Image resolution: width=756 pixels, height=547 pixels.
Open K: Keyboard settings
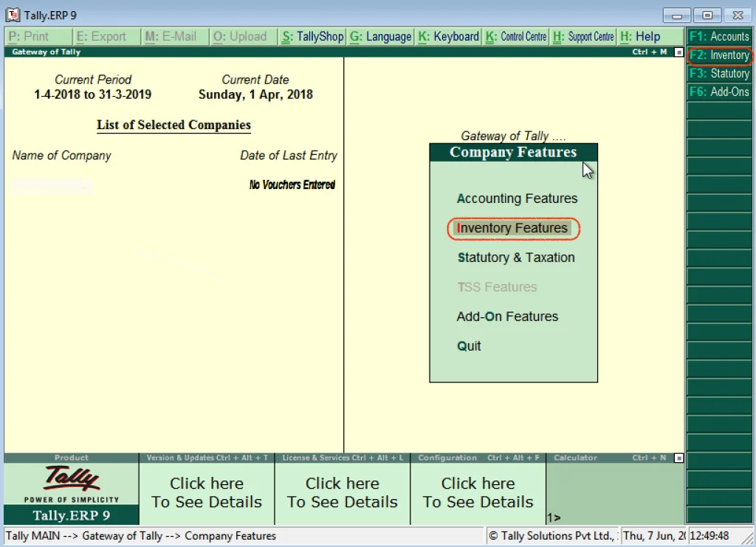(448, 37)
